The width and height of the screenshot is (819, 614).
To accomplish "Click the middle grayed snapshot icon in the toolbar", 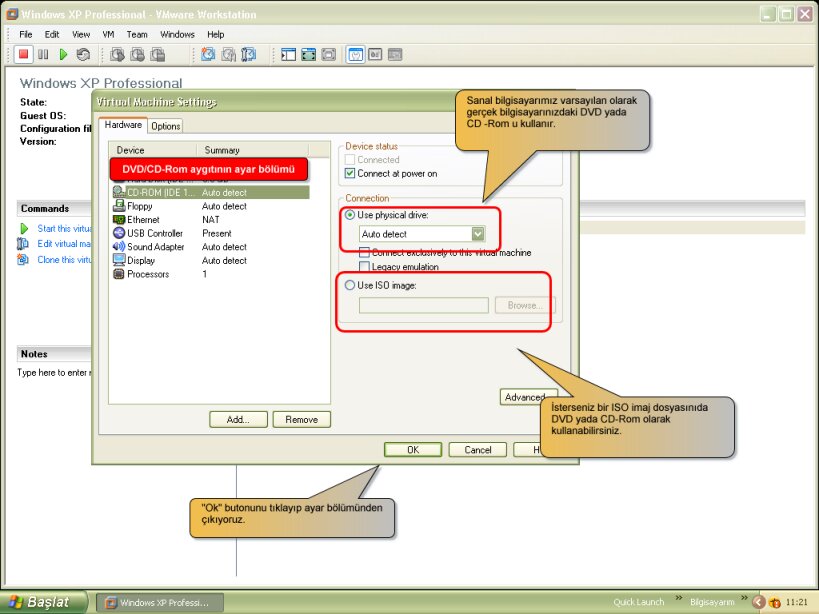I will tap(137, 54).
